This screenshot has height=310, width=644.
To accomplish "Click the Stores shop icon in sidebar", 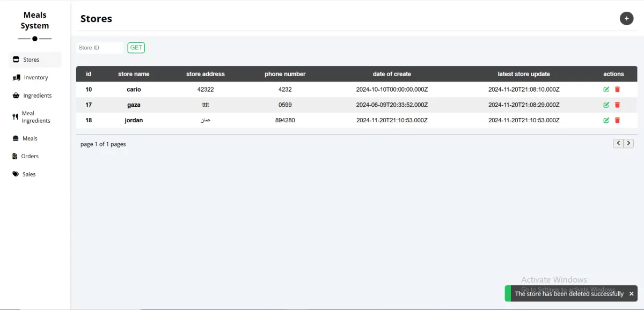I will pyautogui.click(x=16, y=60).
